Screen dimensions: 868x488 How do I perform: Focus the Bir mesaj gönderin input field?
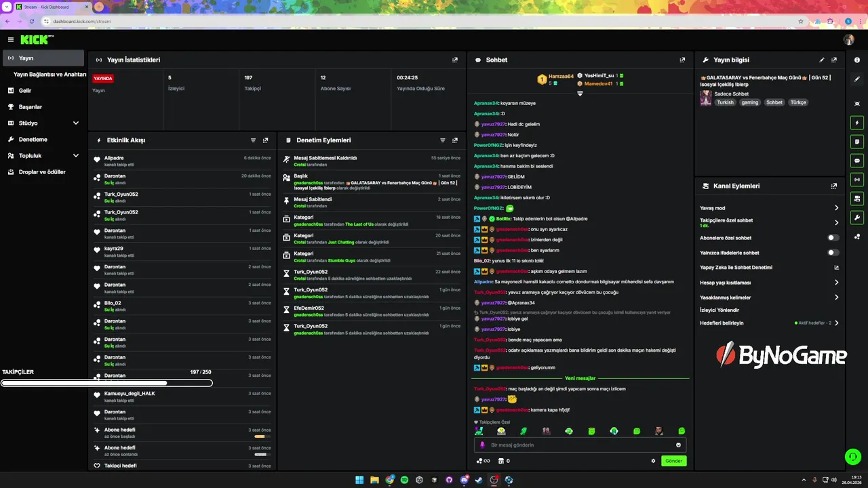tap(580, 445)
